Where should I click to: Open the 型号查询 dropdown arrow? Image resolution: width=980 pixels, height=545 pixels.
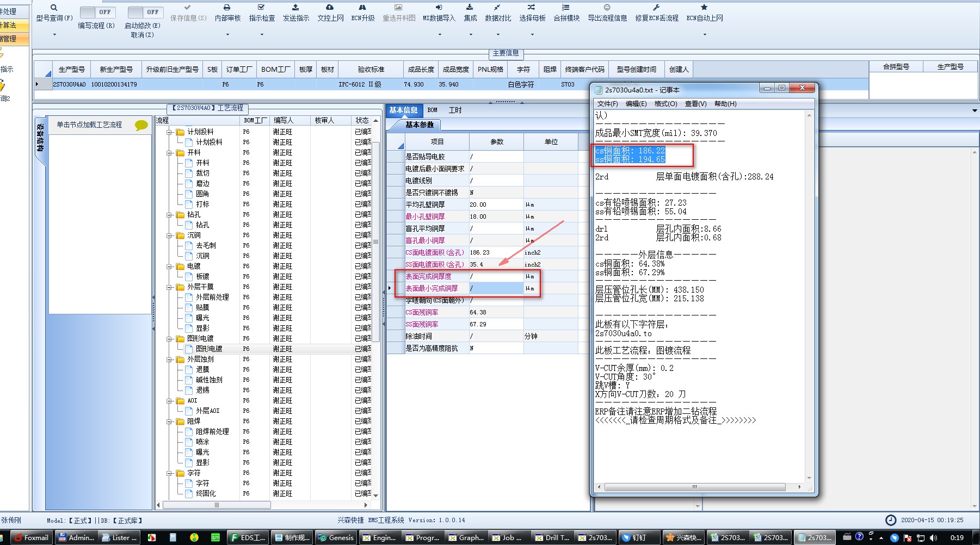pyautogui.click(x=54, y=35)
